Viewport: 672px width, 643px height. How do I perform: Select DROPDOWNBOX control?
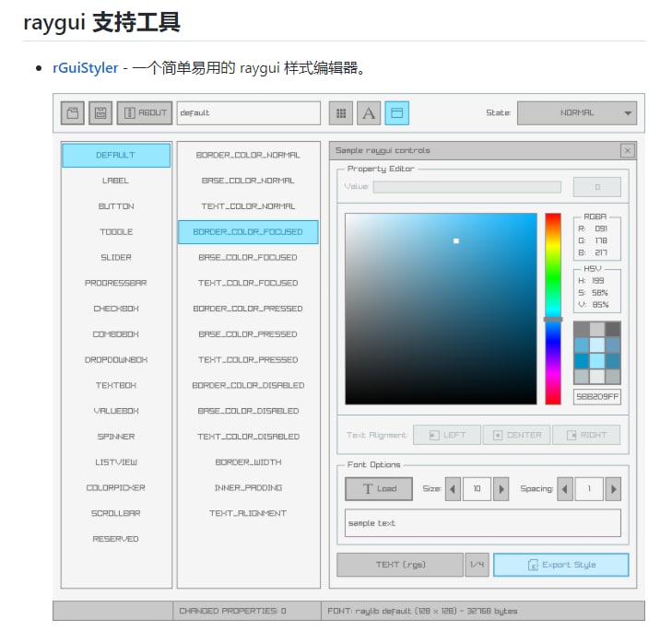pos(116,360)
